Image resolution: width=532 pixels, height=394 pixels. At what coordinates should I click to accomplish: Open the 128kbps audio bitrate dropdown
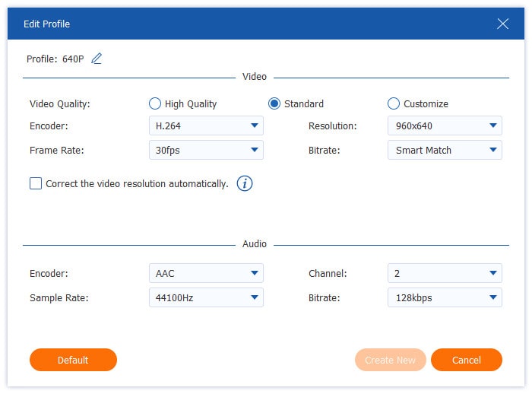click(x=445, y=297)
